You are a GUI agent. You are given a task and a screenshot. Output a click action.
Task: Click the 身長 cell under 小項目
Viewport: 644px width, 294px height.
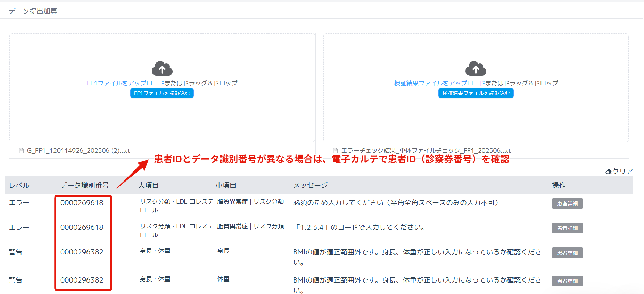click(223, 251)
